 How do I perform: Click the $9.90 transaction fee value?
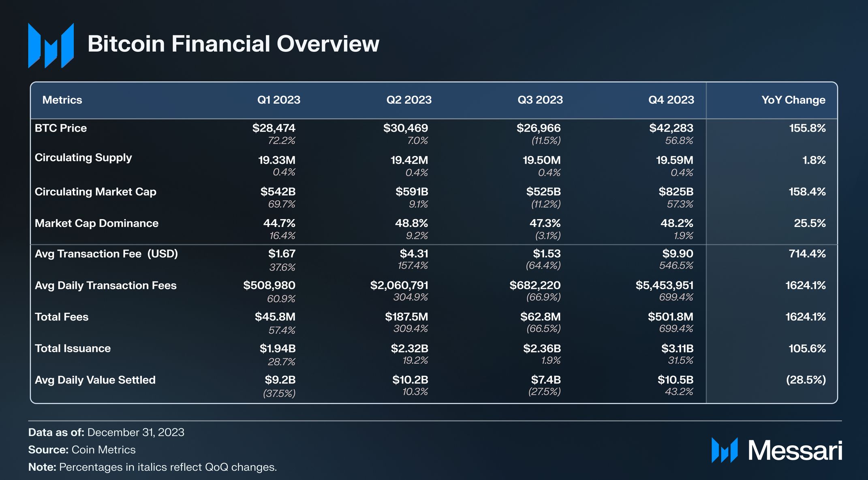click(x=678, y=254)
